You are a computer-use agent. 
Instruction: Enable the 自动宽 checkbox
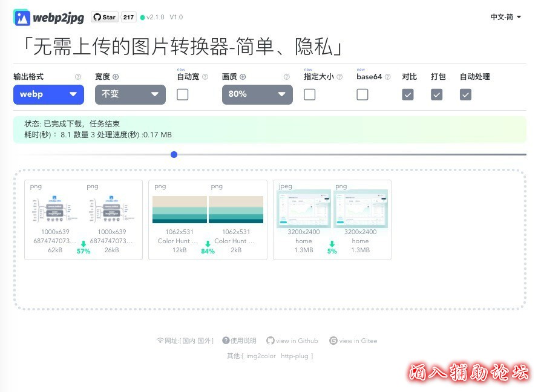[182, 94]
